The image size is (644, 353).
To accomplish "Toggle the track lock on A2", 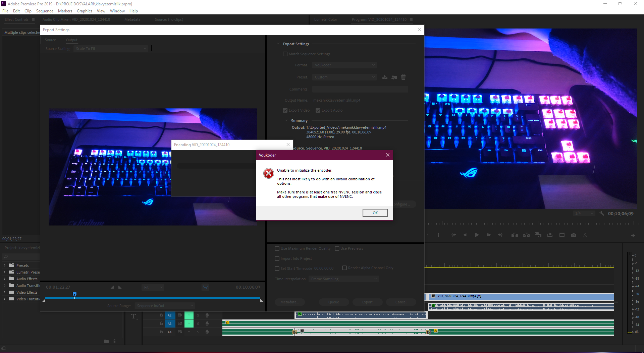I will (161, 315).
